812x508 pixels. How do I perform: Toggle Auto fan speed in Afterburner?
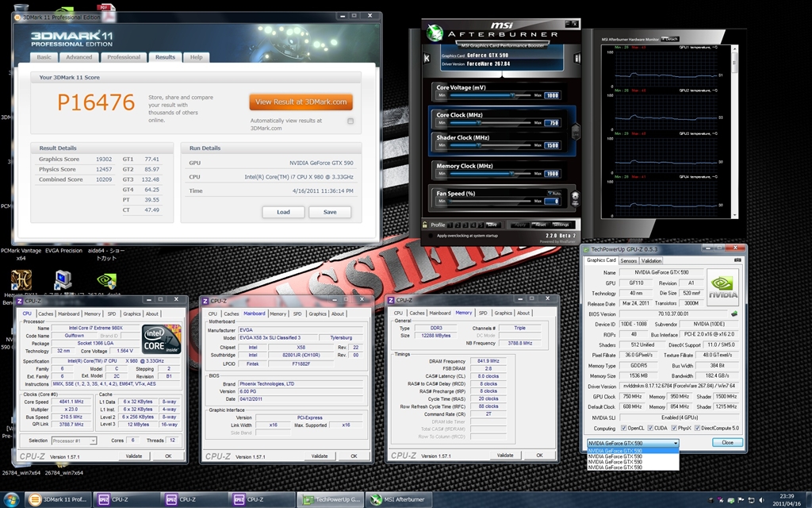click(553, 194)
